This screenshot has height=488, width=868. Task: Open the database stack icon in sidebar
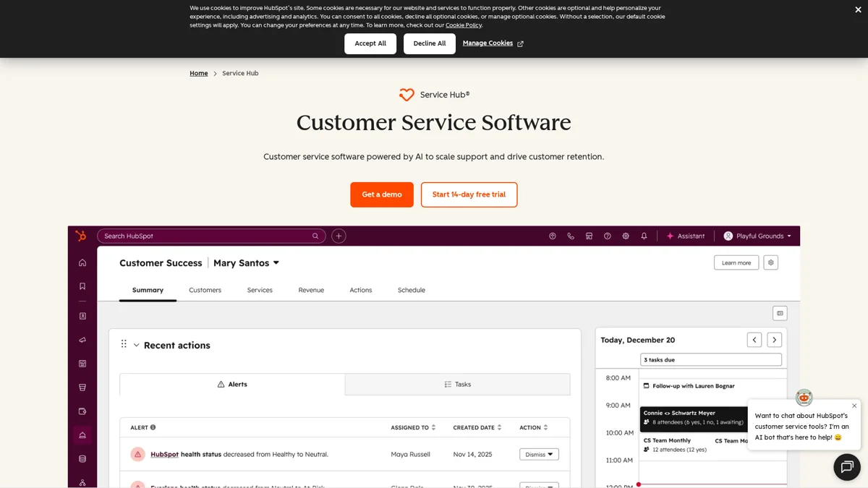pyautogui.click(x=82, y=459)
